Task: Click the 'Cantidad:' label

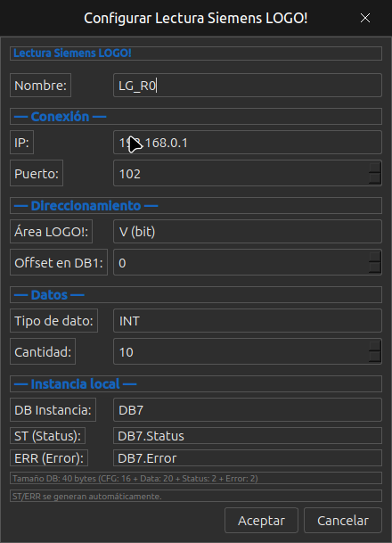Action: point(43,351)
